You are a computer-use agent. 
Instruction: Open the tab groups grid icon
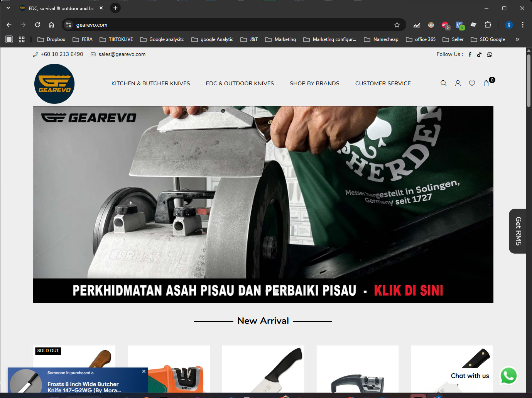[x=22, y=39]
